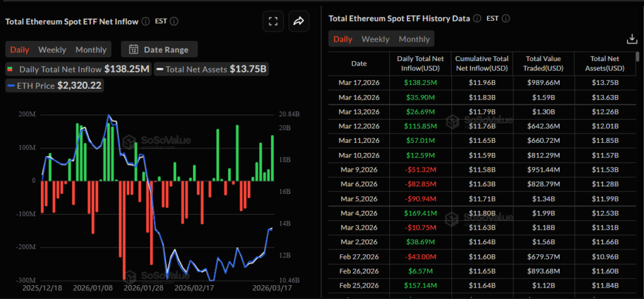Image resolution: width=644 pixels, height=299 pixels.
Task: Switch chart to Weekly view
Action: point(52,50)
